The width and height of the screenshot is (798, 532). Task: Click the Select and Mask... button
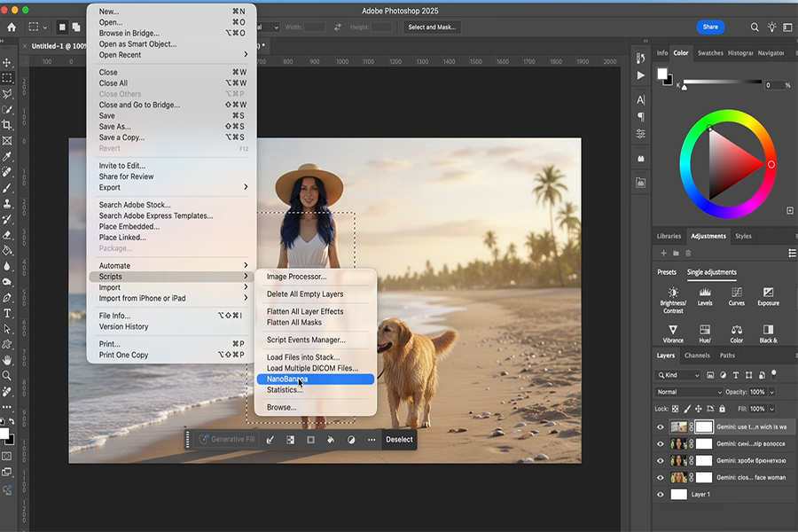coord(432,27)
